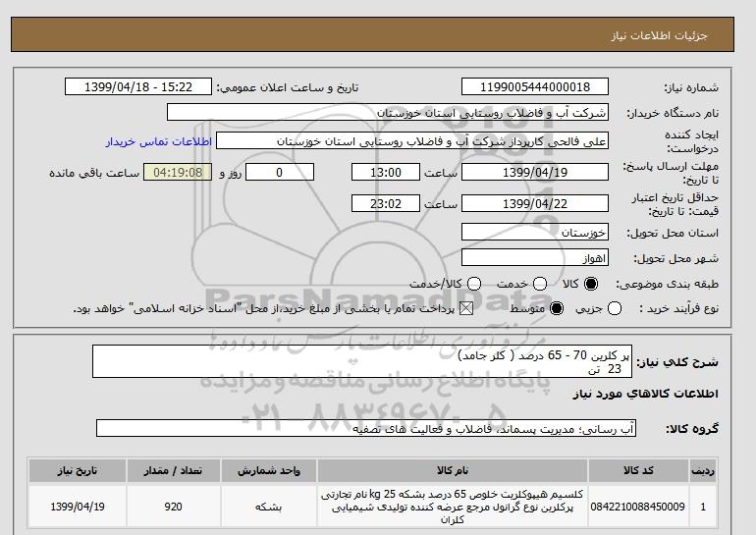Screen dimensions: 756x535
Task: Click the remaining time field 04:19:08
Action: pos(178,172)
